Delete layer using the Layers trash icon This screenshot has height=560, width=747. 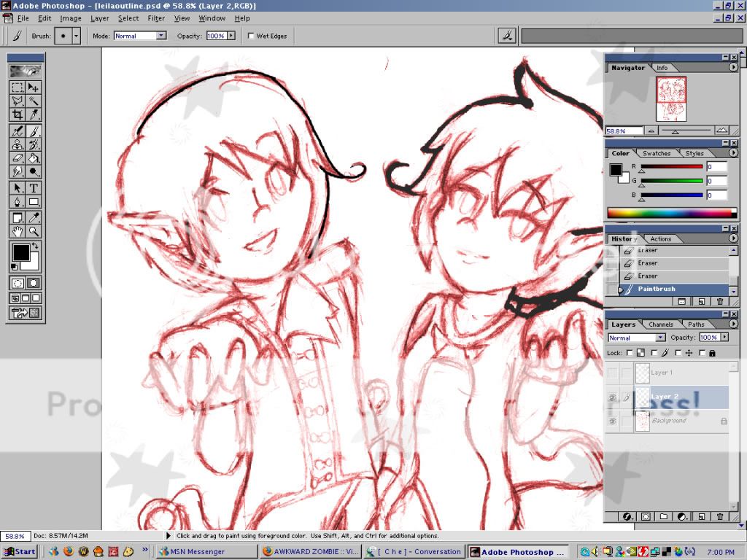coord(720,516)
